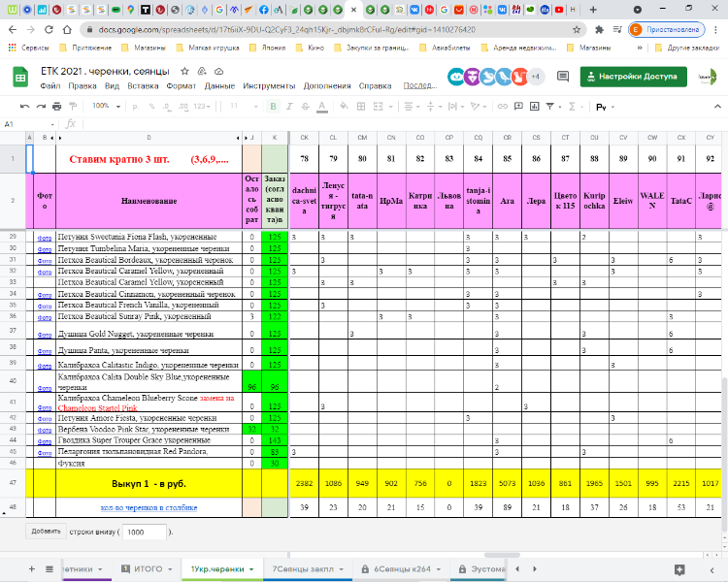Switch to the 7Сеянцы закпл sheet tab
This screenshot has height=582, width=728.
303,568
